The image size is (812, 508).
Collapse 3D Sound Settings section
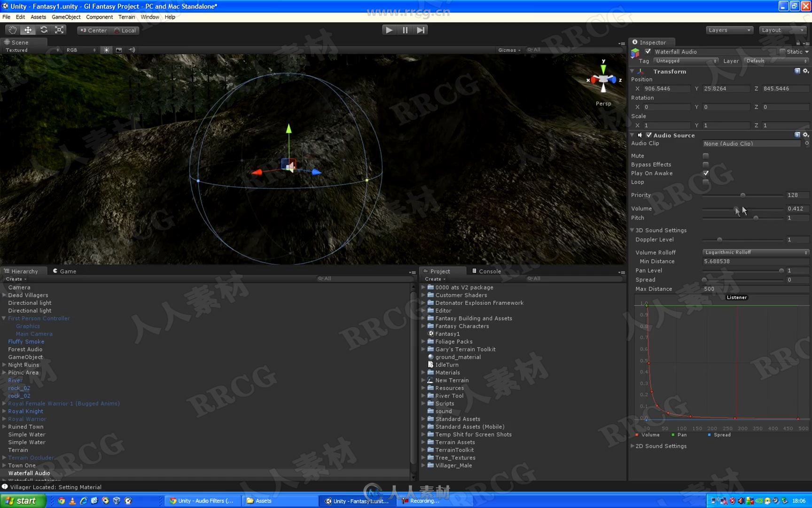[632, 230]
